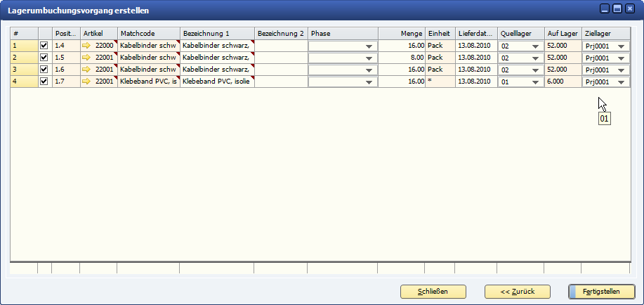Toggle checkbox for position 1.6

(x=44, y=70)
